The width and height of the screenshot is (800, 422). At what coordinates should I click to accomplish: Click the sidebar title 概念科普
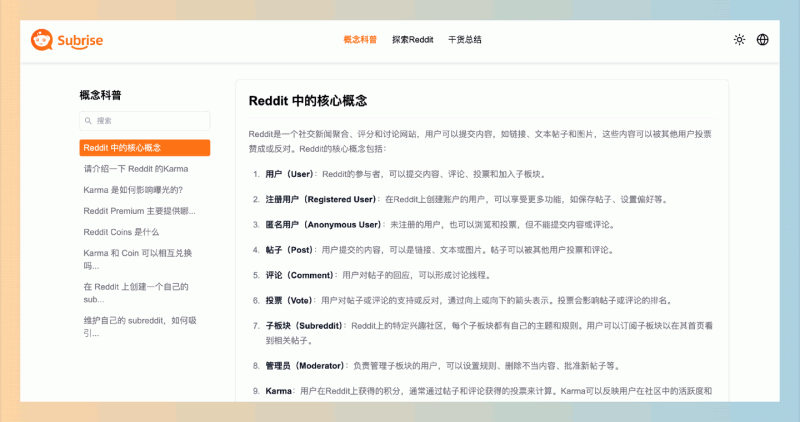(101, 95)
